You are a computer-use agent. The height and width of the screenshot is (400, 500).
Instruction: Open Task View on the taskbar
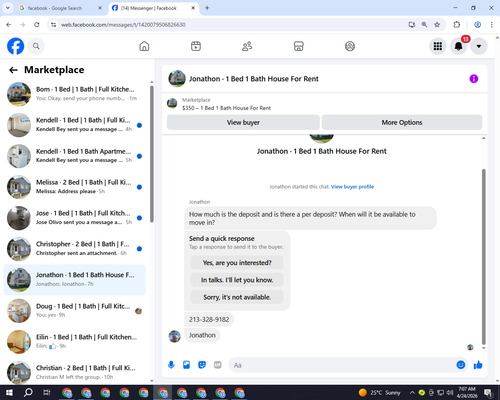coord(47,393)
